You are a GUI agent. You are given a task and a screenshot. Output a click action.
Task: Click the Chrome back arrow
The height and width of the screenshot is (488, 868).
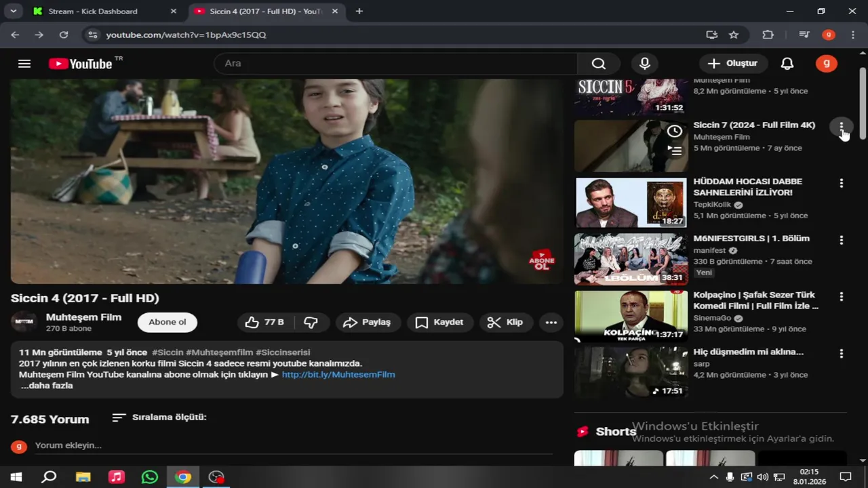pyautogui.click(x=15, y=35)
